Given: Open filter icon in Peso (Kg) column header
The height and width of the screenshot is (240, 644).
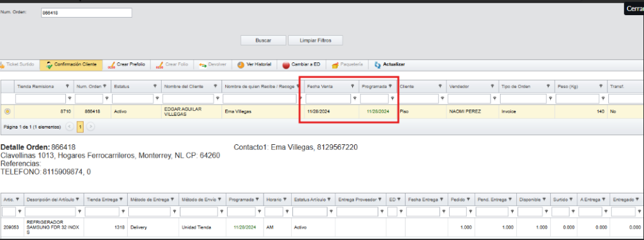Looking at the screenshot, I should pyautogui.click(x=601, y=86).
